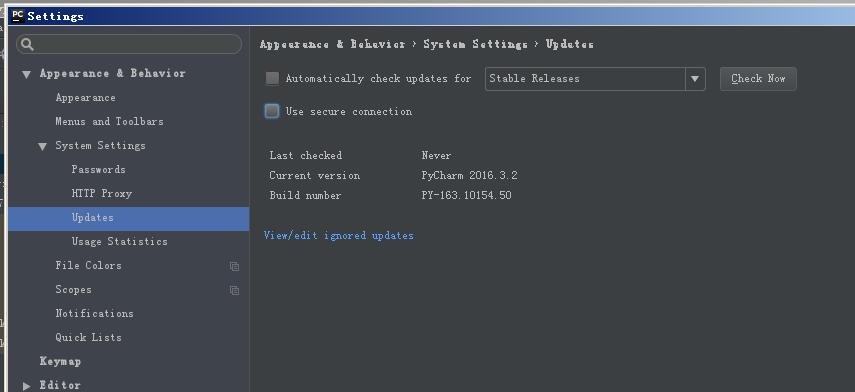
Task: Toggle Use secure connection checkbox
Action: coord(272,111)
